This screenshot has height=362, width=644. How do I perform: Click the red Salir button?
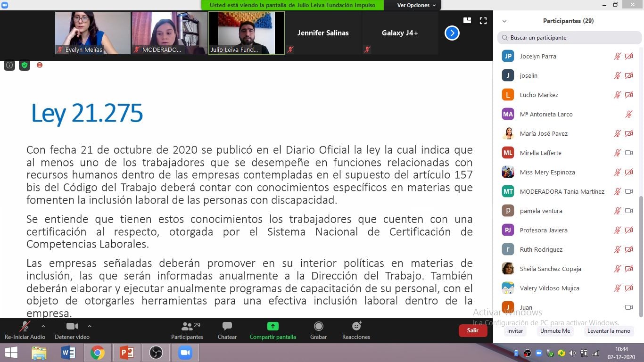click(x=472, y=330)
